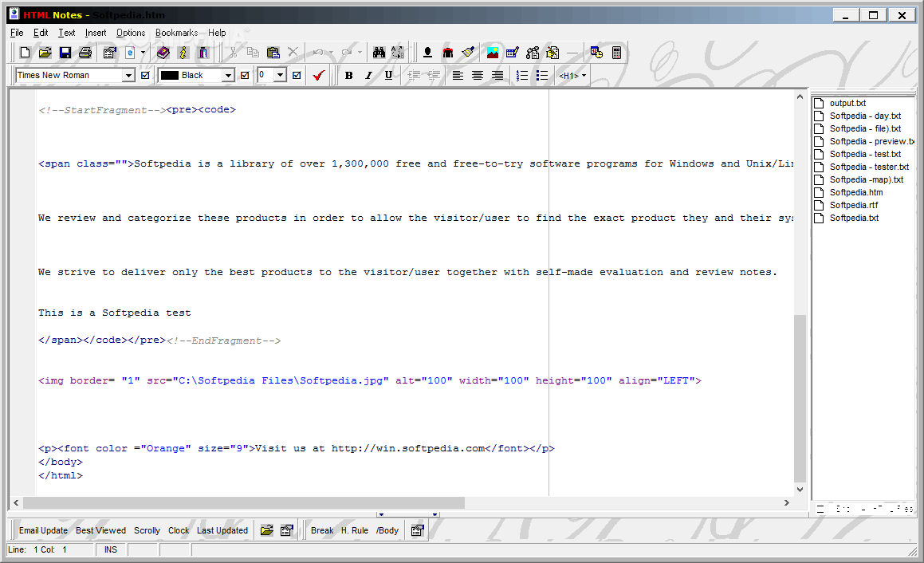Italicize the selected text
Screen dimensions: 924x563
(369, 76)
